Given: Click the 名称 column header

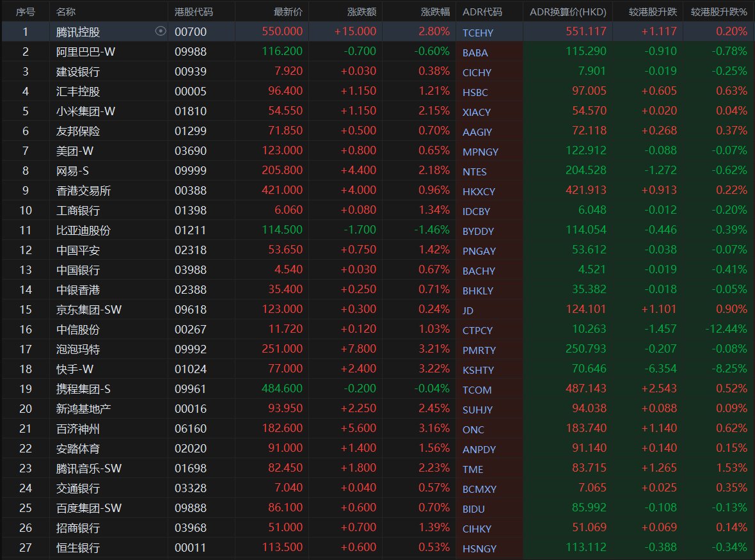Looking at the screenshot, I should pos(66,12).
